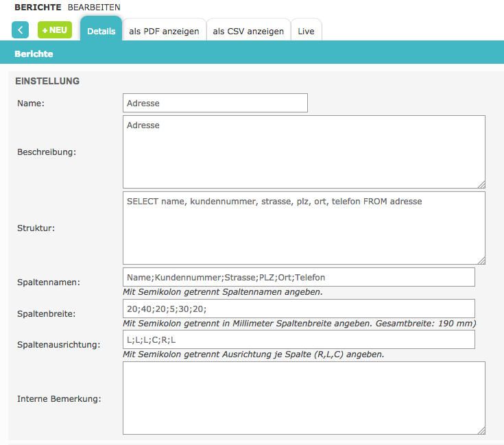
Task: Switch to the Live tab
Action: pos(306,31)
